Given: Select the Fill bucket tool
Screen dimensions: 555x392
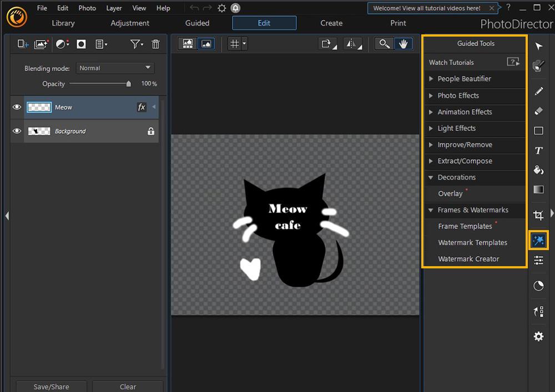Looking at the screenshot, I should (538, 170).
